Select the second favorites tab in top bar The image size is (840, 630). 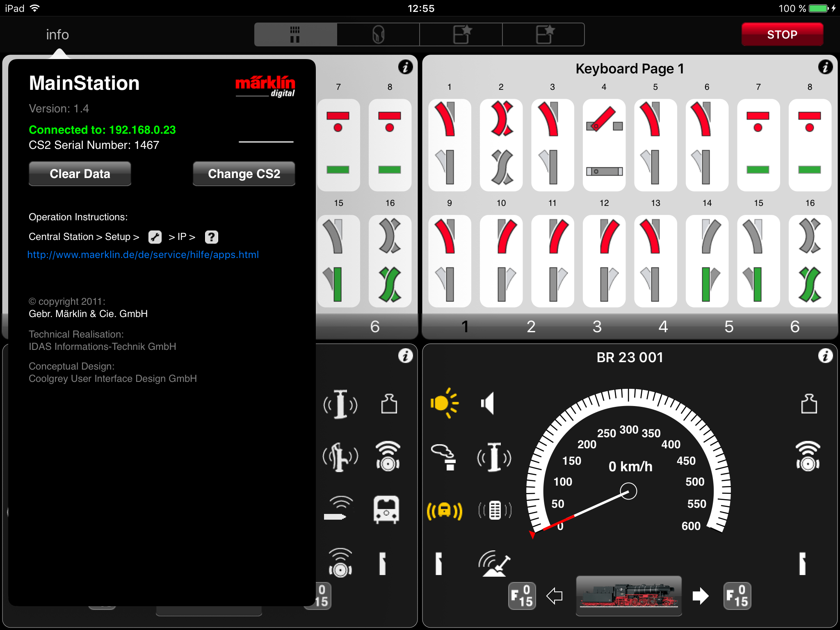544,34
